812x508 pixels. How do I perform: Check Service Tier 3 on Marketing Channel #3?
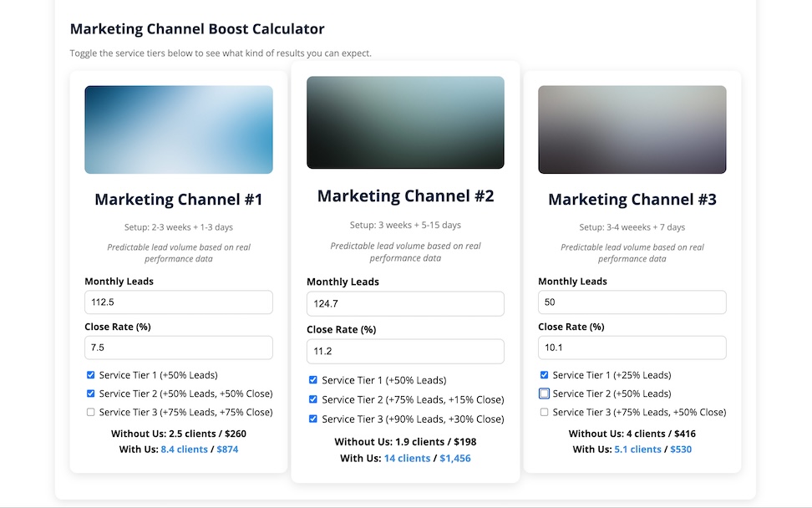tap(544, 412)
